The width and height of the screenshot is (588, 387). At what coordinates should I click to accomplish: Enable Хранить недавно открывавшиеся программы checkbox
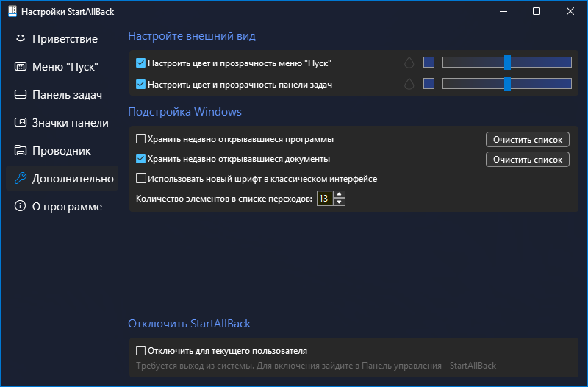(141, 139)
